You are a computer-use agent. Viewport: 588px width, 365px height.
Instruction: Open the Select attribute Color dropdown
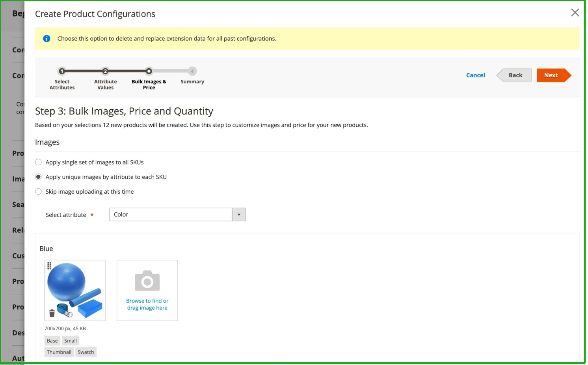click(171, 215)
